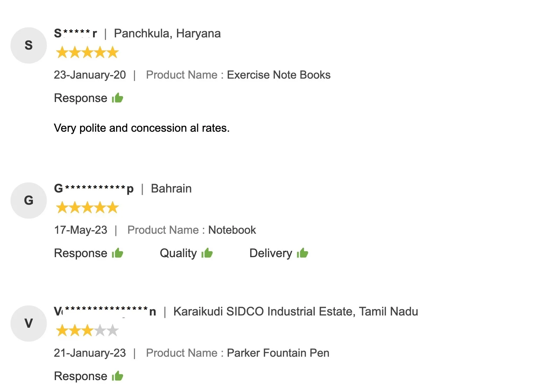This screenshot has height=392, width=547.
Task: Click the G reviewer avatar circle
Action: click(29, 201)
